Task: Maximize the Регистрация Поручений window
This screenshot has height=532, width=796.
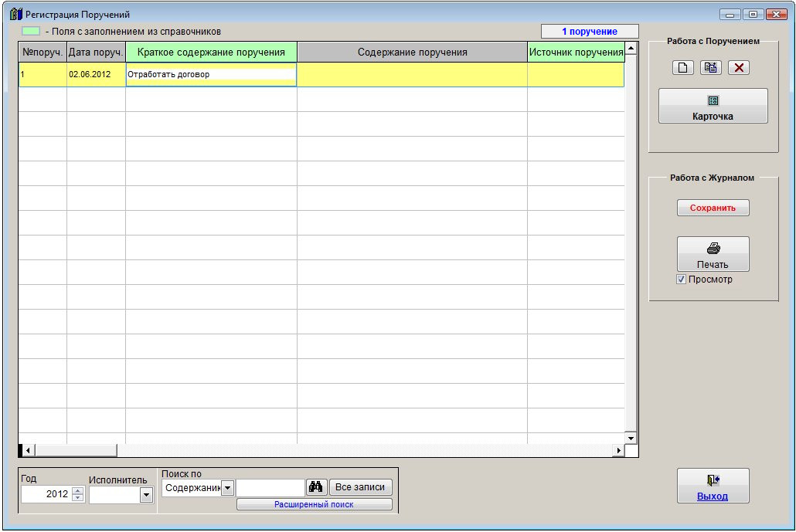Action: [753, 15]
